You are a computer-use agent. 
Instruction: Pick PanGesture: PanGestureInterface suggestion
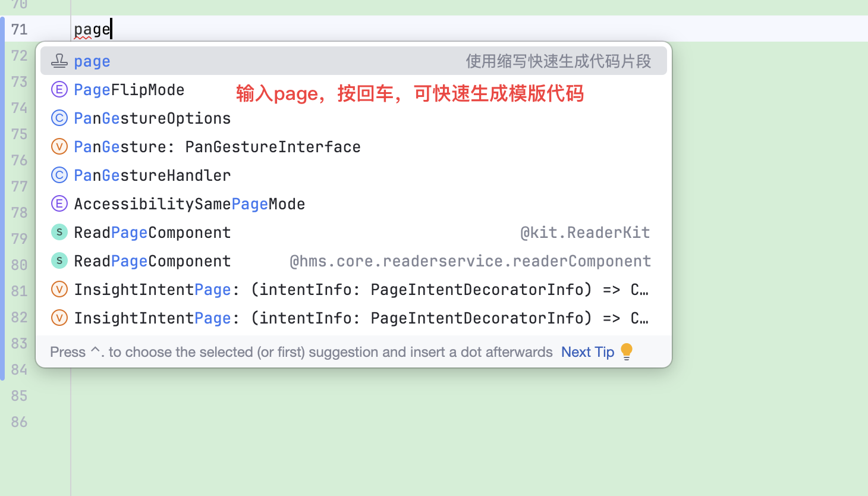(x=217, y=147)
